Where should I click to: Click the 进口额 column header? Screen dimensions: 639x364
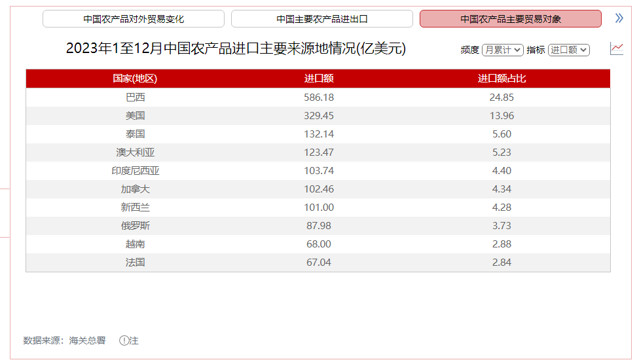click(x=319, y=79)
